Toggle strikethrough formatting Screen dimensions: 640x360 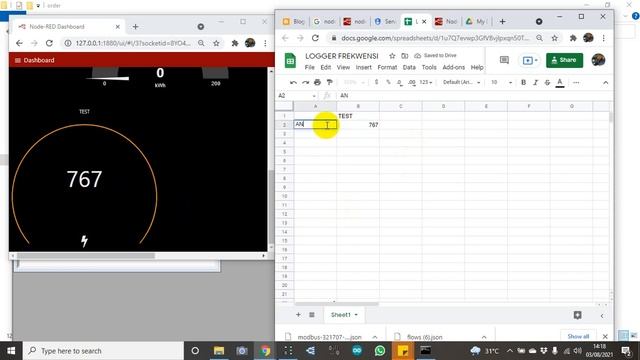pos(547,82)
